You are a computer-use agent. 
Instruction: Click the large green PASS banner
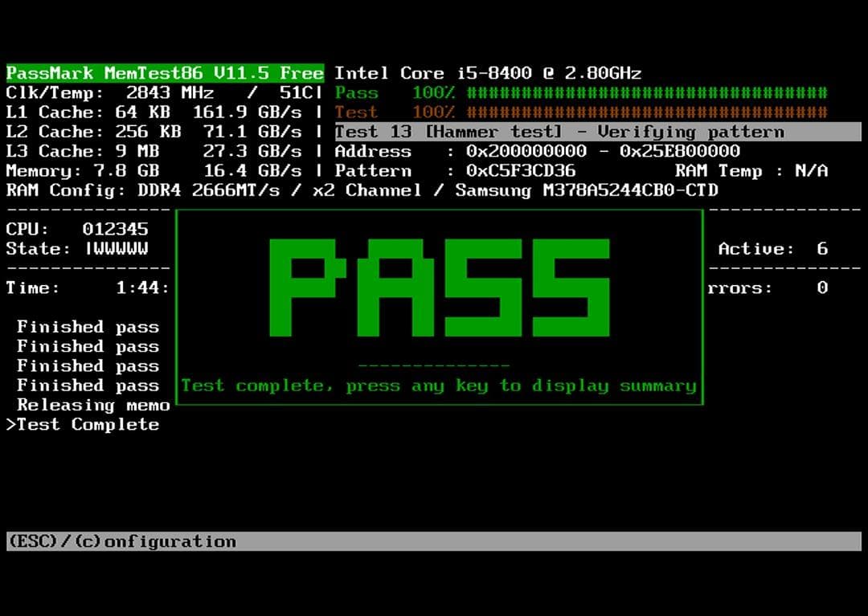coord(439,287)
